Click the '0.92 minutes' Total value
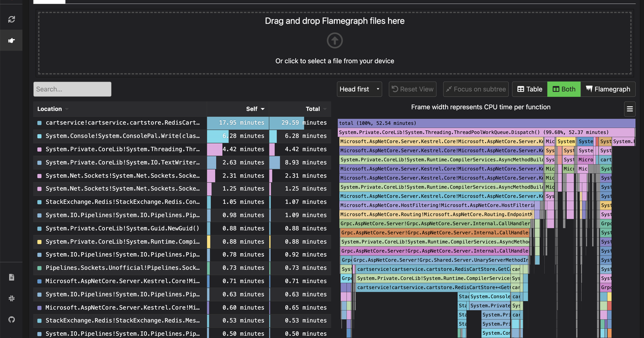This screenshot has height=338, width=644. (x=306, y=255)
